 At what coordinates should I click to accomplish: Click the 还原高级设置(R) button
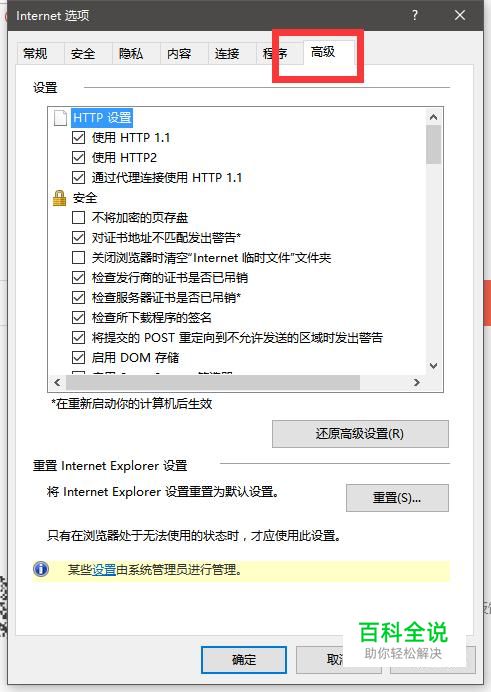(x=360, y=434)
